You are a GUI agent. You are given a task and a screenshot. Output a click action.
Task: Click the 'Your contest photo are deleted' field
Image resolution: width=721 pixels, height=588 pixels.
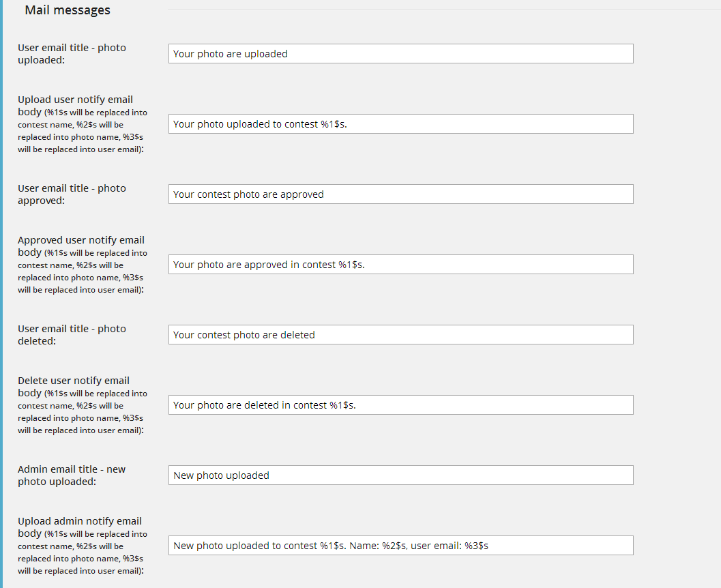click(400, 335)
